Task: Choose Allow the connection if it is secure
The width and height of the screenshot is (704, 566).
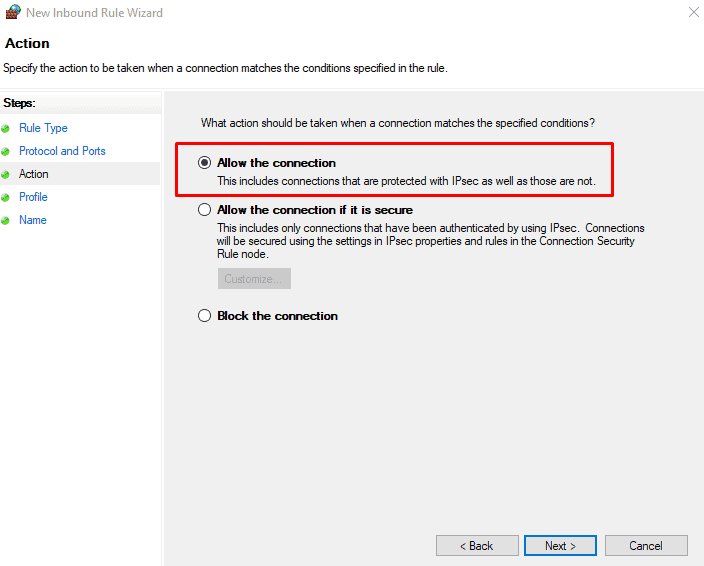Action: (205, 210)
